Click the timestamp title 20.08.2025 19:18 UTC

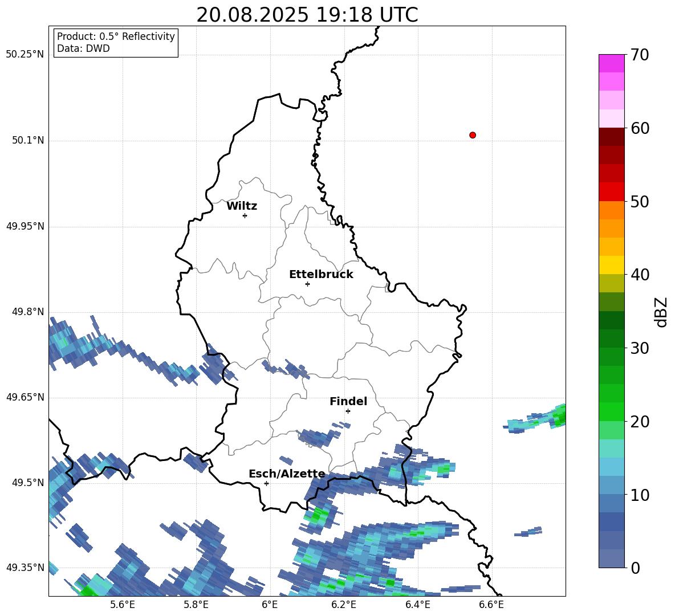307,15
